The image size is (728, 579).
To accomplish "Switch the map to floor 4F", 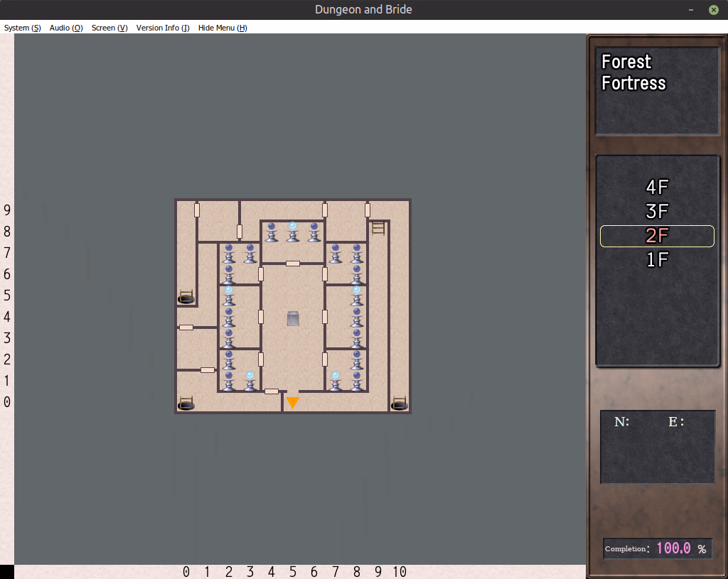I will (x=657, y=188).
